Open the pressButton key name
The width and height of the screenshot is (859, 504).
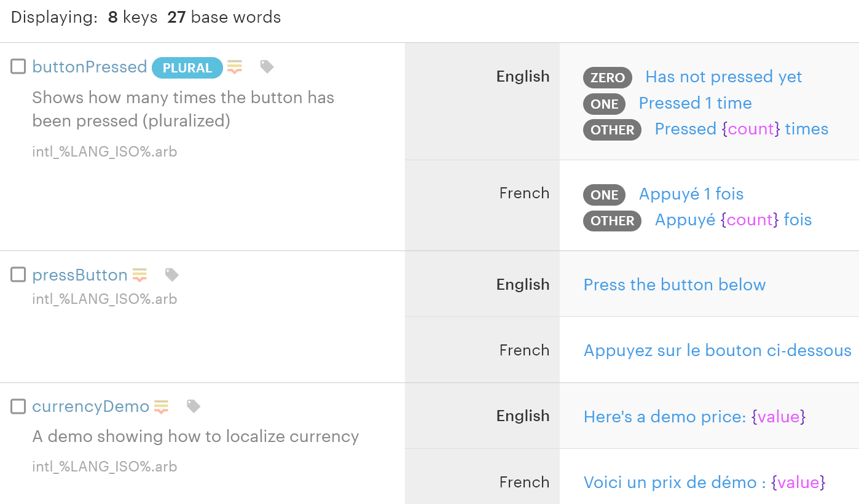pos(80,275)
